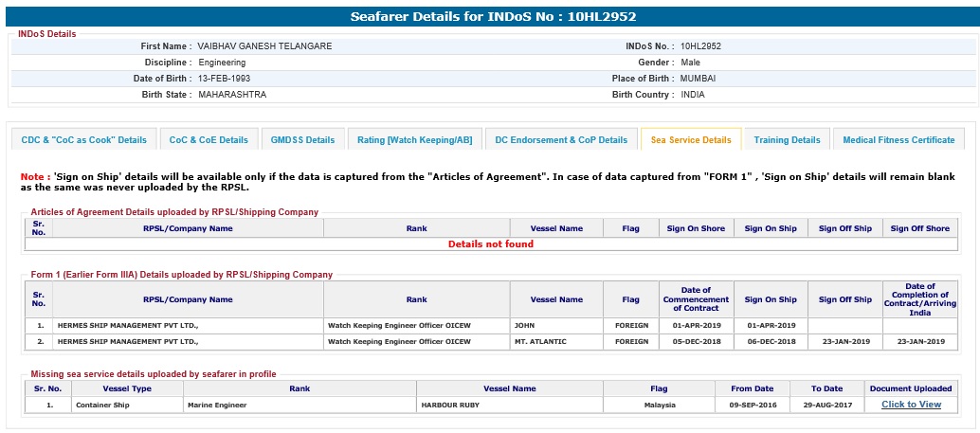980x433 pixels.
Task: Click the Seafarer Details page title bar
Action: point(490,16)
